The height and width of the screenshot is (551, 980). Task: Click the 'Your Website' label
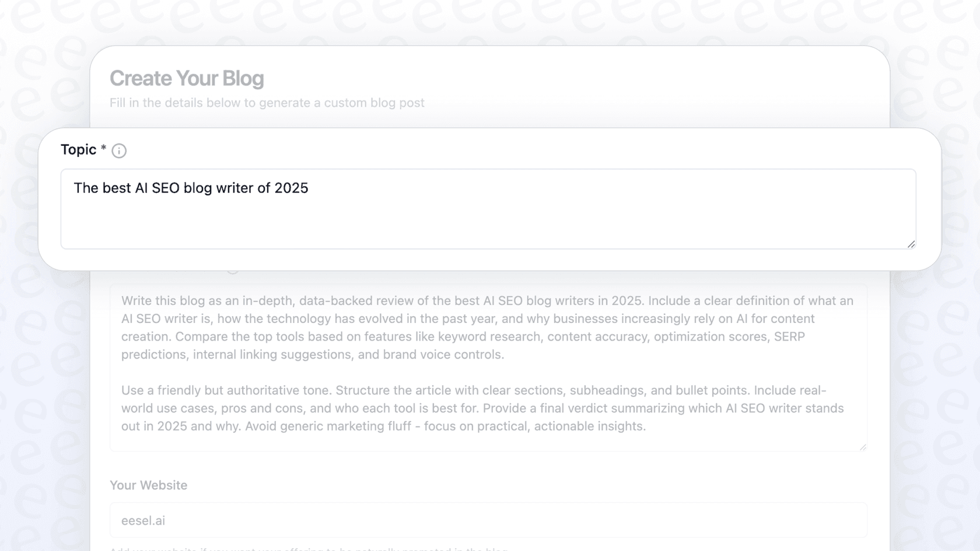pos(148,485)
